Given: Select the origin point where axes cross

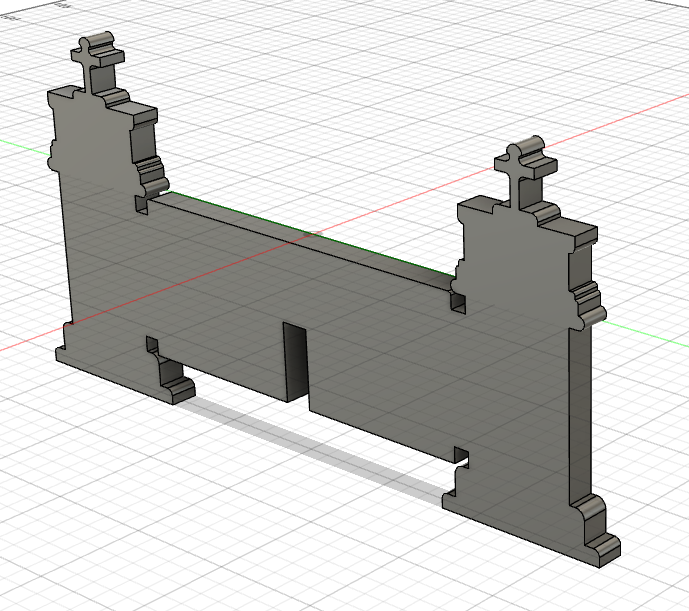Looking at the screenshot, I should 312,234.
